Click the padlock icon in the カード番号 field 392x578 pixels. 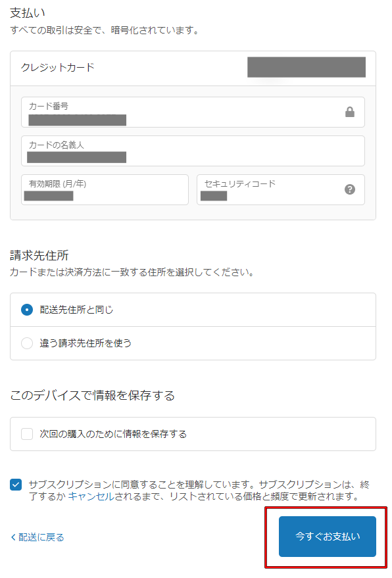coord(350,112)
